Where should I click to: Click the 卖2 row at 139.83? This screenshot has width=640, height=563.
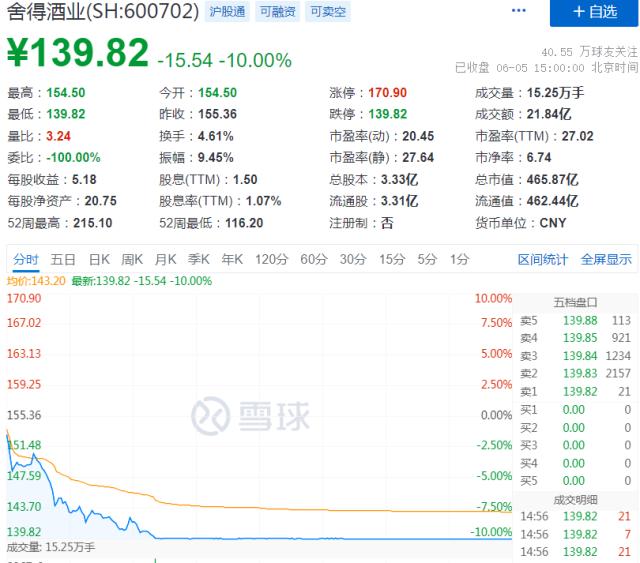pos(575,374)
